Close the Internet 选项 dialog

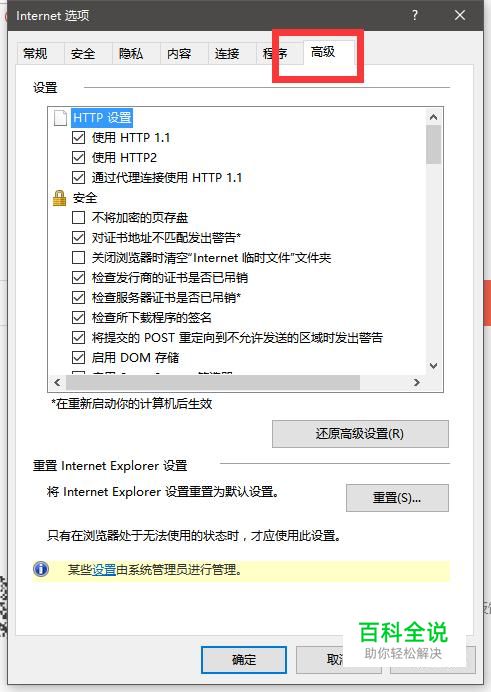460,15
